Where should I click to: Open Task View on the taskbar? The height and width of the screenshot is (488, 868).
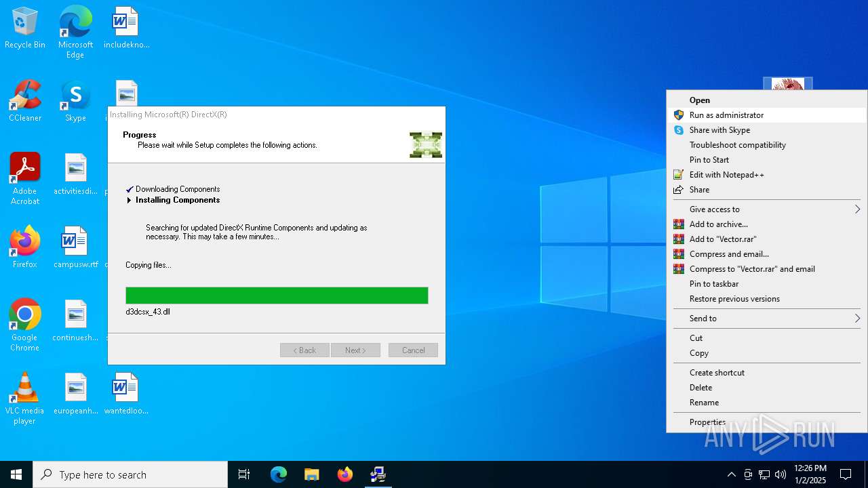[x=244, y=474]
